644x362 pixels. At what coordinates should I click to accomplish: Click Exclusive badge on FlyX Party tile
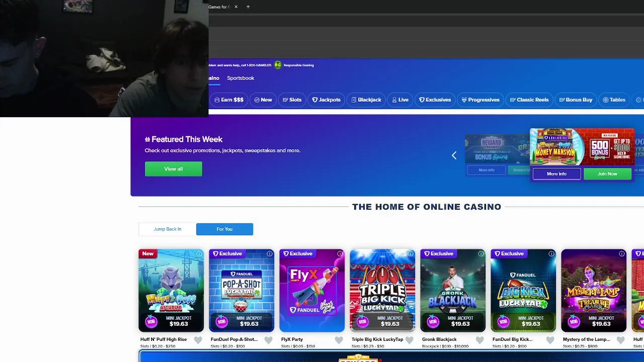point(298,254)
